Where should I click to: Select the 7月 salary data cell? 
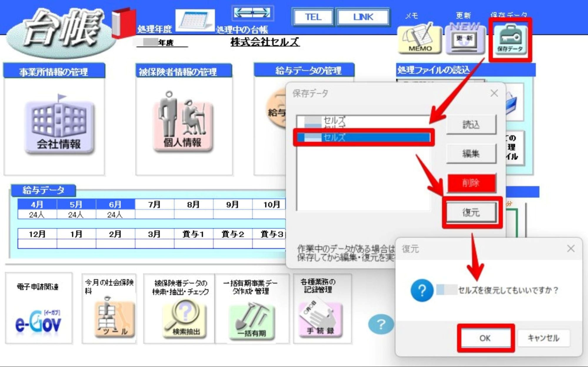click(154, 204)
